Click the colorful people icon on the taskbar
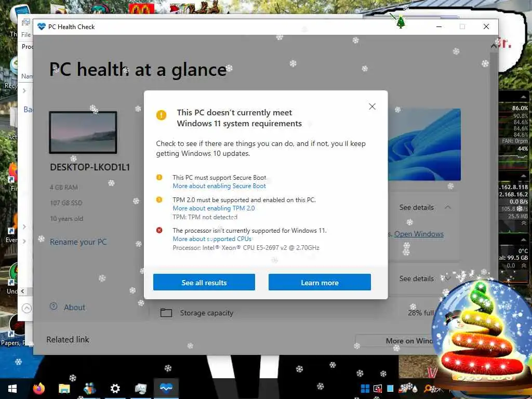Image resolution: width=532 pixels, height=399 pixels. click(89, 389)
